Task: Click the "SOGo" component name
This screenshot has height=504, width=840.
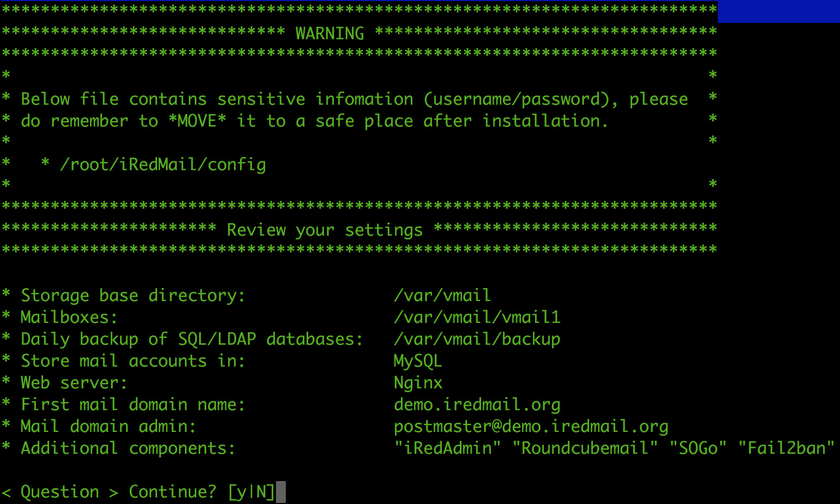Action: (698, 448)
